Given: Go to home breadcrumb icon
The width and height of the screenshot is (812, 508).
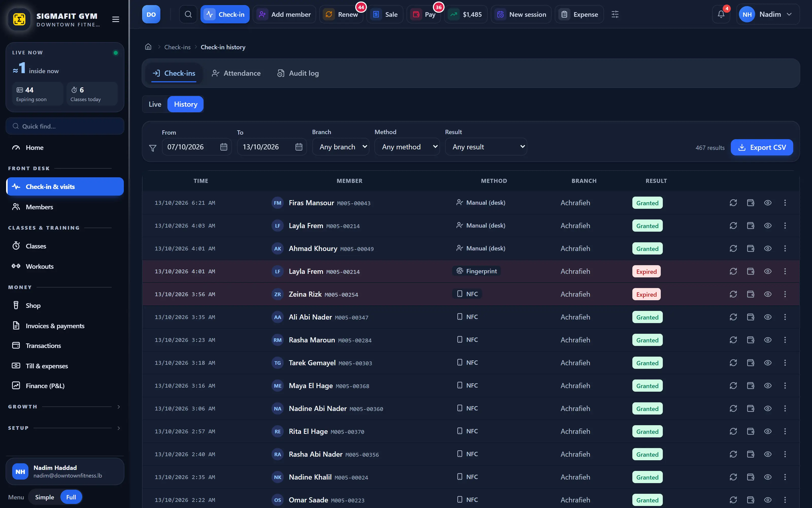Looking at the screenshot, I should click(148, 47).
